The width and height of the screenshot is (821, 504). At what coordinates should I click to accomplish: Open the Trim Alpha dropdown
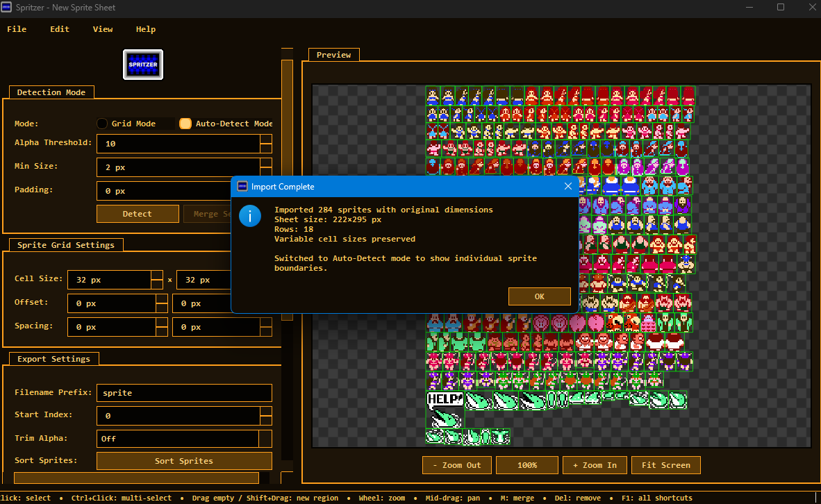pyautogui.click(x=265, y=439)
